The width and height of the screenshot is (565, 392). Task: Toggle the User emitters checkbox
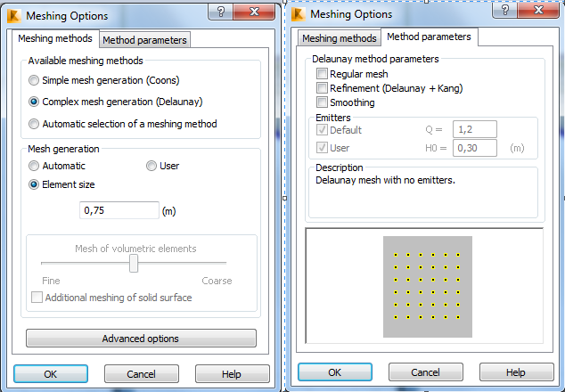[322, 148]
